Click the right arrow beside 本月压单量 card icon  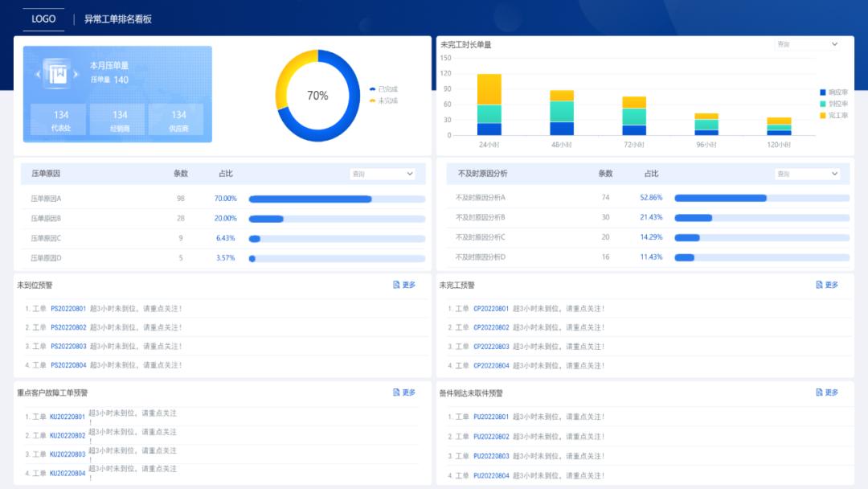(76, 75)
